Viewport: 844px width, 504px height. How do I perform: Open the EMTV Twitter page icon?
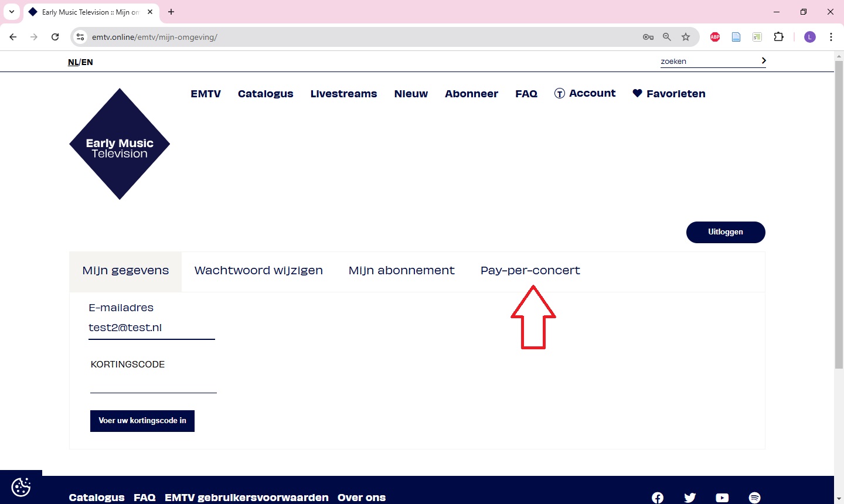(x=690, y=498)
